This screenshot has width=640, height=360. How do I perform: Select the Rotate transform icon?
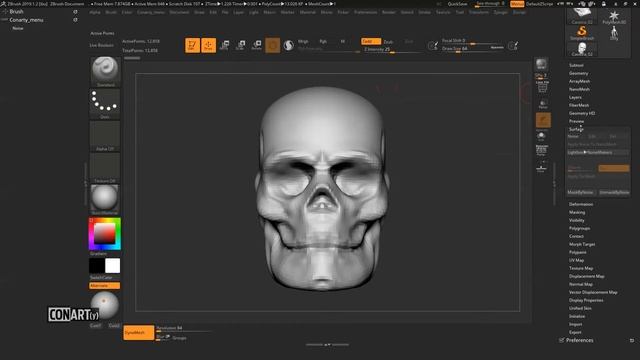click(x=256, y=45)
